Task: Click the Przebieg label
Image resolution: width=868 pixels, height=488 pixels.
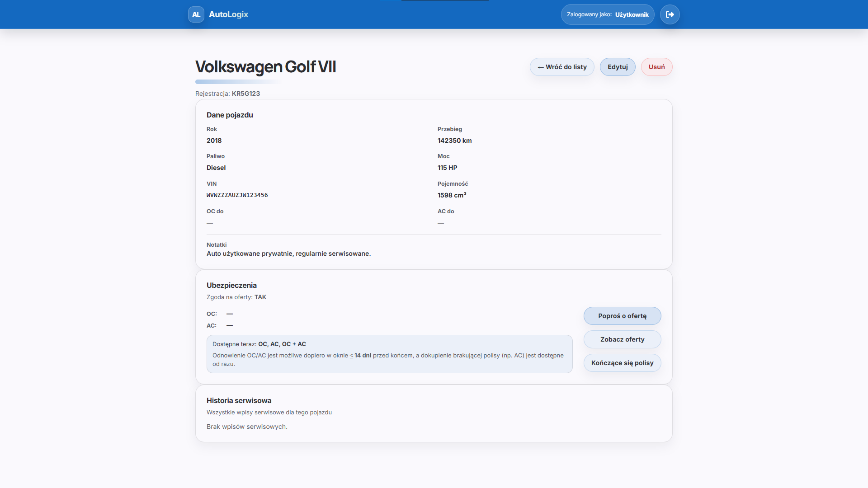Action: click(450, 129)
